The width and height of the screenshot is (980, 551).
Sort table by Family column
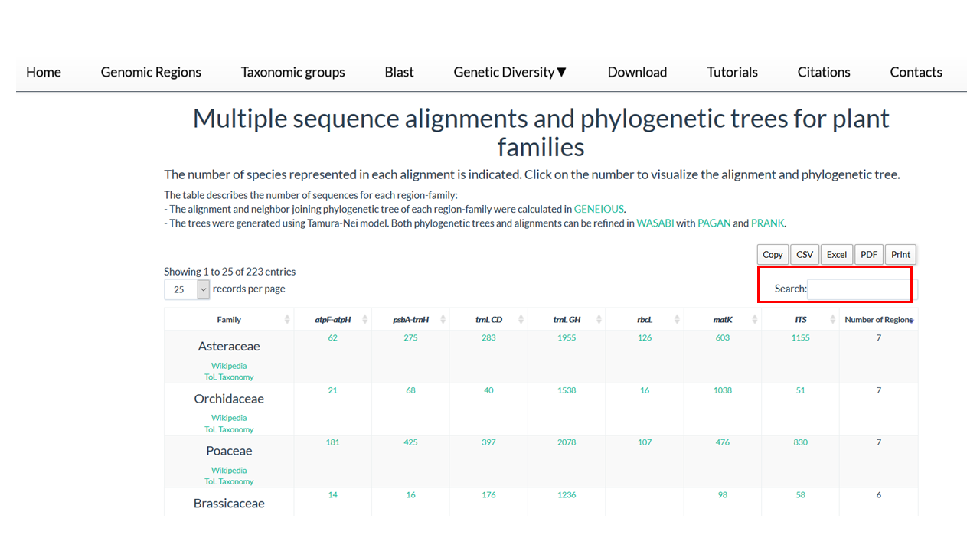click(x=229, y=320)
